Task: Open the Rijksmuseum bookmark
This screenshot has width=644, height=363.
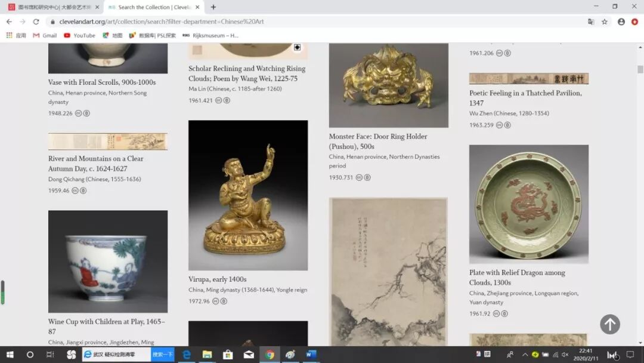Action: (210, 35)
